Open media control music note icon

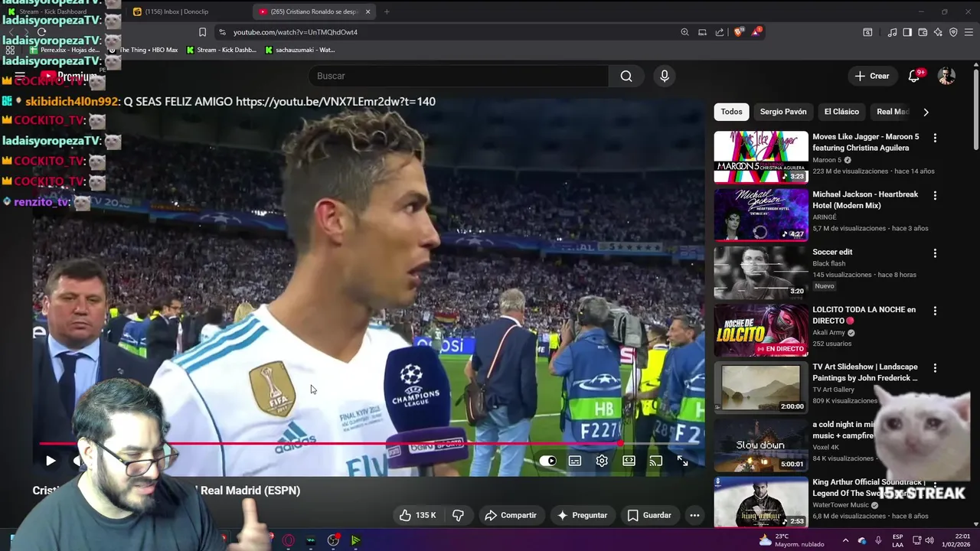892,32
